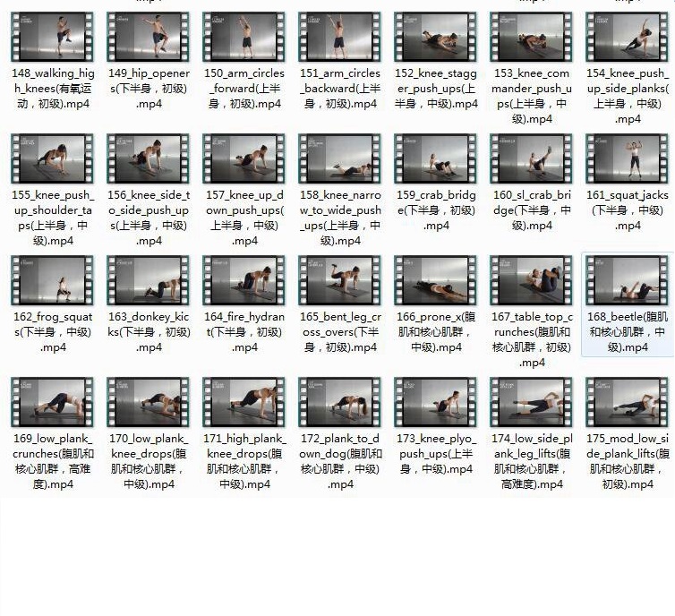The image size is (675, 616).
Task: Select the 175_mod_low_side_plank_lifts video
Action: click(628, 402)
